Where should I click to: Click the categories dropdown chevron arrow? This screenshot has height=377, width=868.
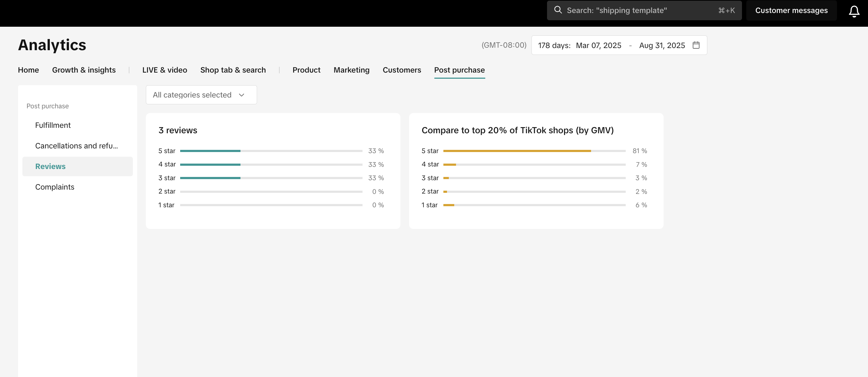[x=242, y=95]
